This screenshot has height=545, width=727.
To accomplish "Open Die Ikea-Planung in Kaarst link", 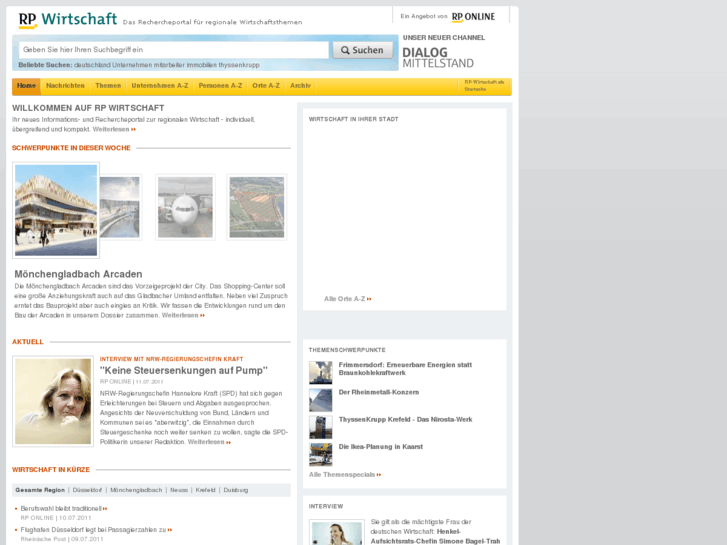I will [x=381, y=447].
